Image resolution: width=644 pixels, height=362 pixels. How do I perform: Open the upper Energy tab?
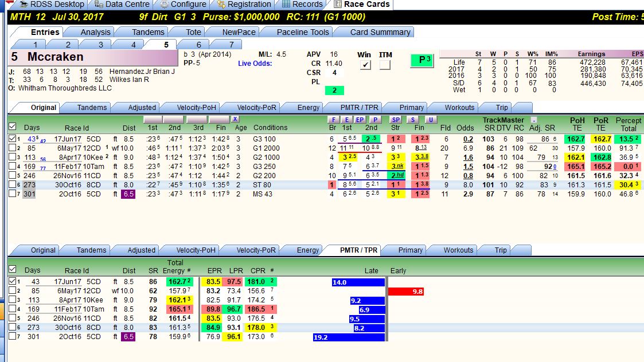coord(308,108)
